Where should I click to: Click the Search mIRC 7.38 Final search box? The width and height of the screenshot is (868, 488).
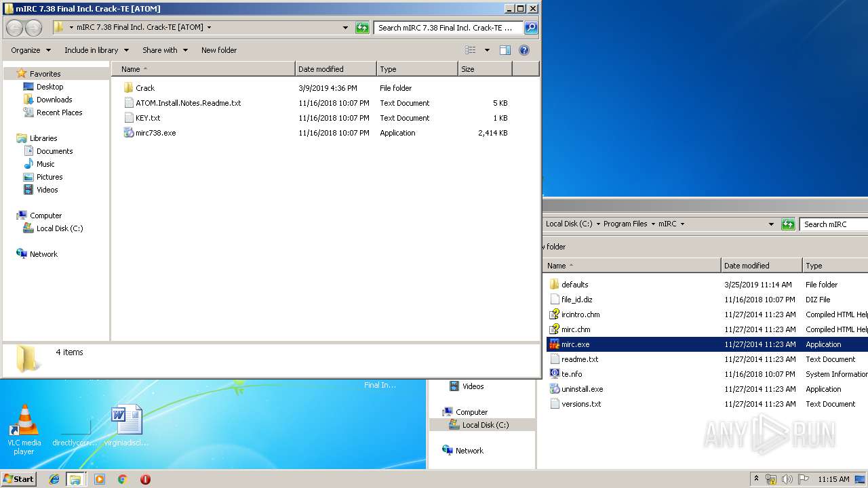pos(448,28)
